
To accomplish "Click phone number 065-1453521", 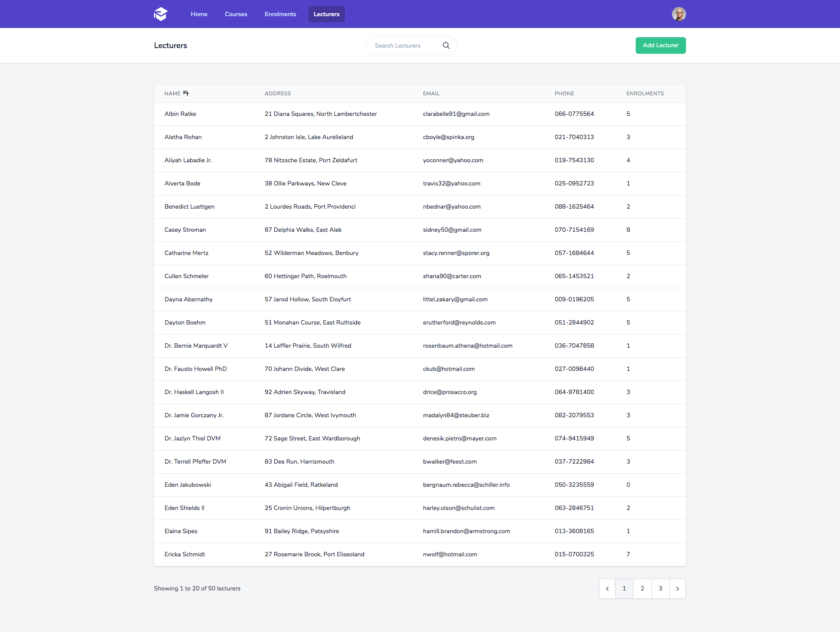I will 574,276.
